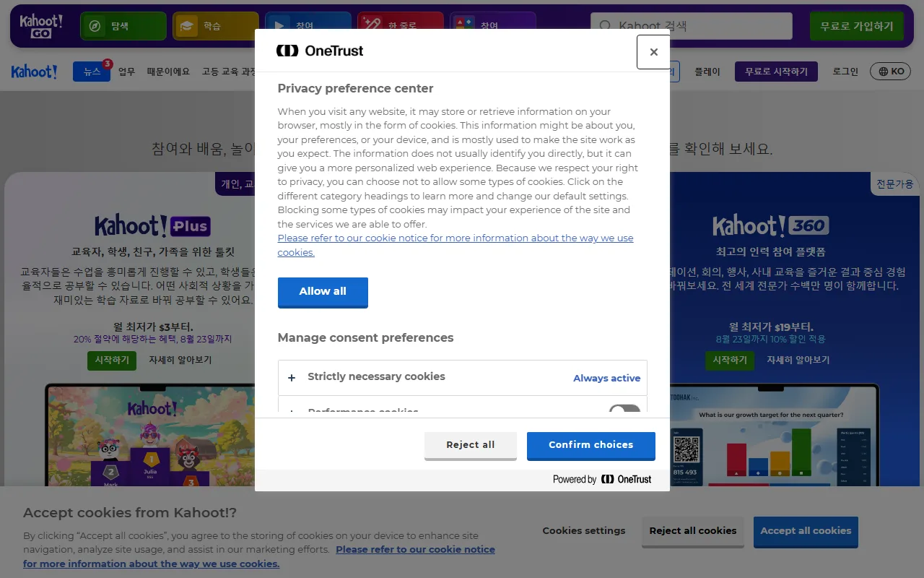This screenshot has height=578, width=924.
Task: Click the 무료로 가입하기 button
Action: tap(857, 26)
